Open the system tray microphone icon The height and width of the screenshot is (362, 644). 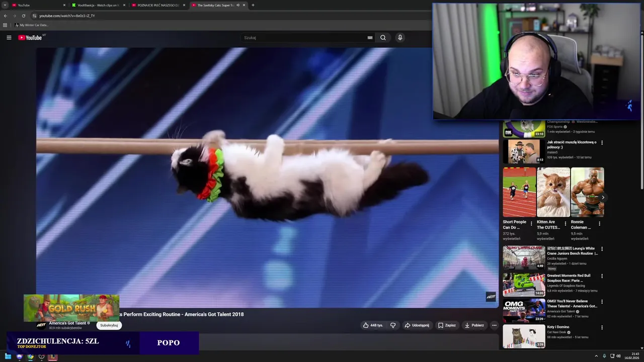pyautogui.click(x=604, y=356)
